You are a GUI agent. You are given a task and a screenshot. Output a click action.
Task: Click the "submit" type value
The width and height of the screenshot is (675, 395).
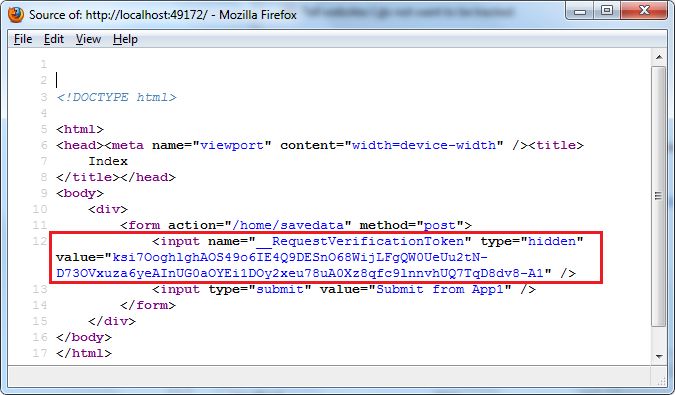coord(280,289)
